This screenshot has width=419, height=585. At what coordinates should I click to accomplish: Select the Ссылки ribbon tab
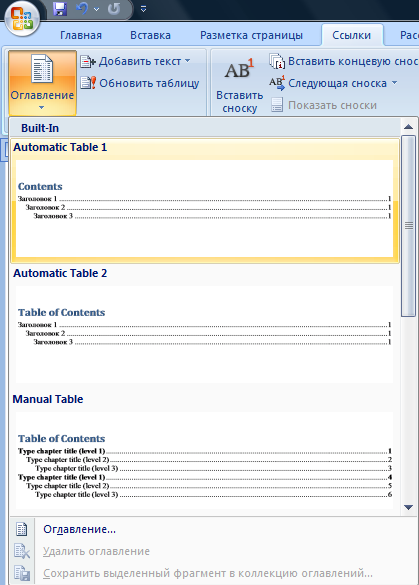tap(352, 35)
